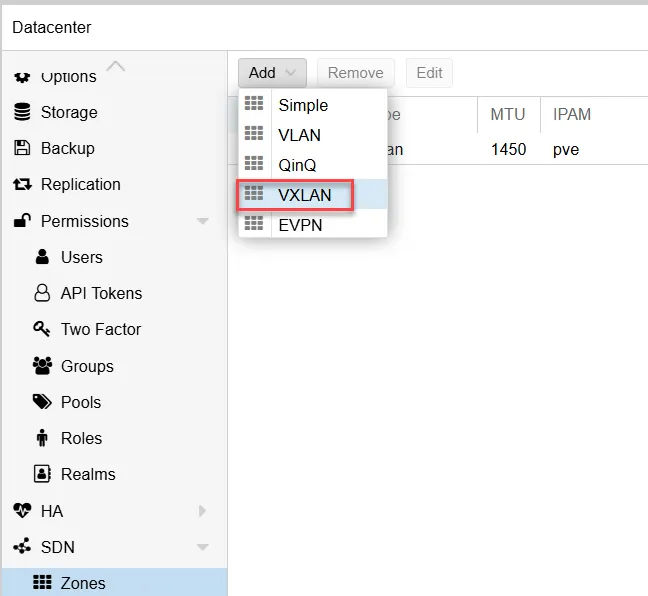Click the Edit button

[x=429, y=73]
